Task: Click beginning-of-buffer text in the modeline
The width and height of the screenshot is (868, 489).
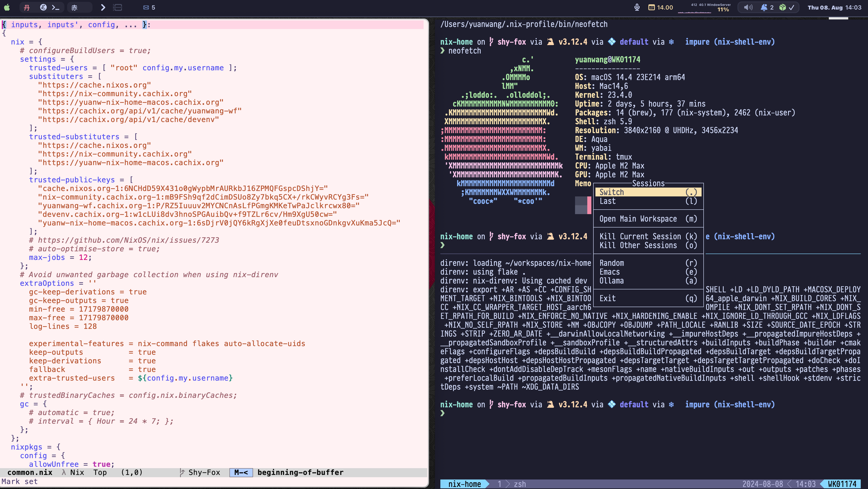Action: tap(300, 472)
